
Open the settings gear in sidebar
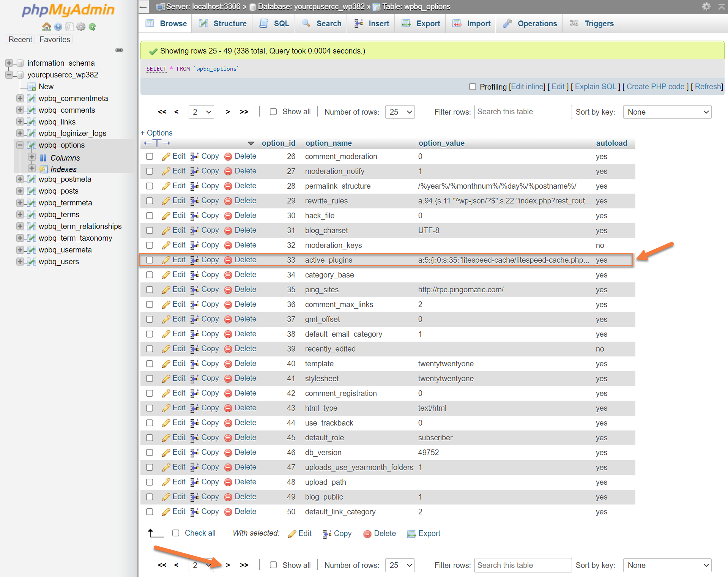81,27
